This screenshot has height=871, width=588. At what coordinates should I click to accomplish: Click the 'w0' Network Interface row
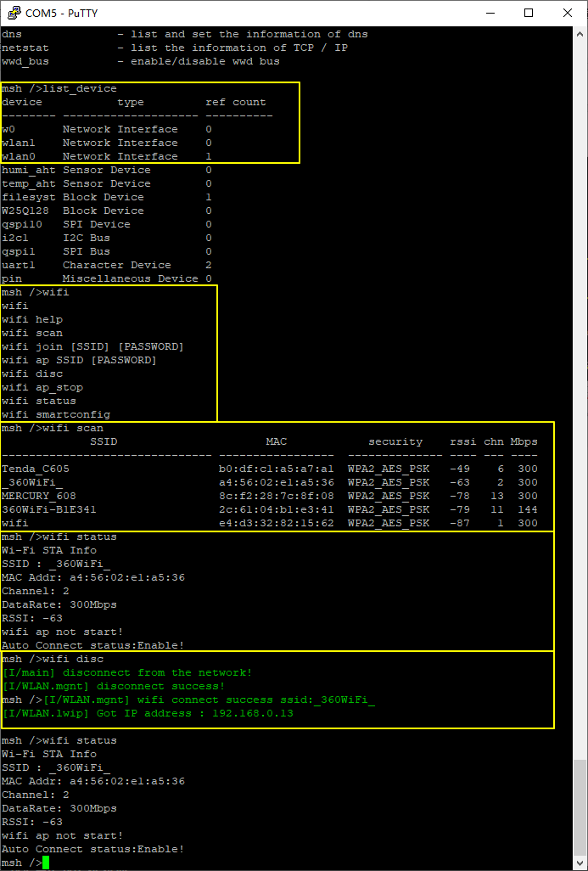pyautogui.click(x=107, y=129)
